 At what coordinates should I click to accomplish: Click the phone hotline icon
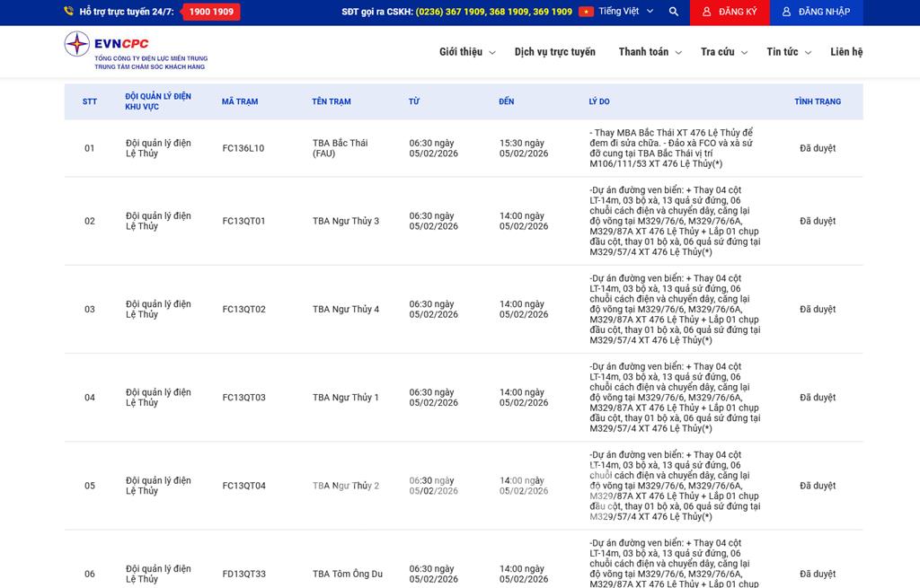[x=69, y=12]
